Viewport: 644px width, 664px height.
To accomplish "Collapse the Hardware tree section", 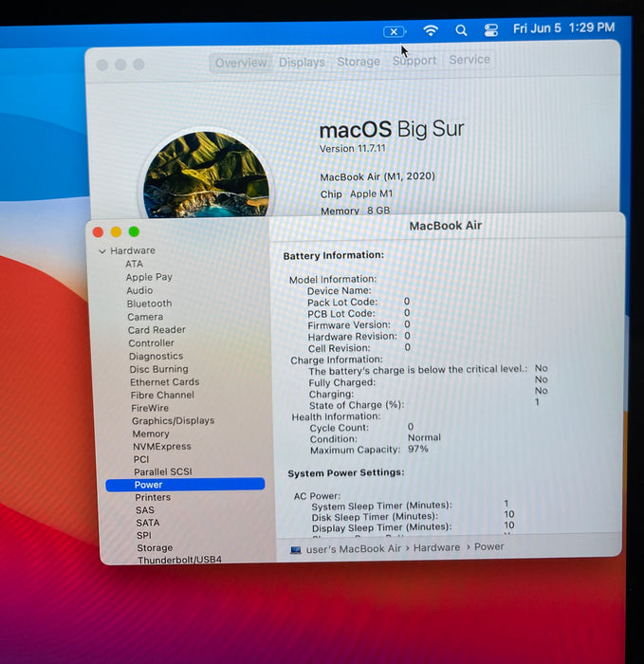I will 102,251.
